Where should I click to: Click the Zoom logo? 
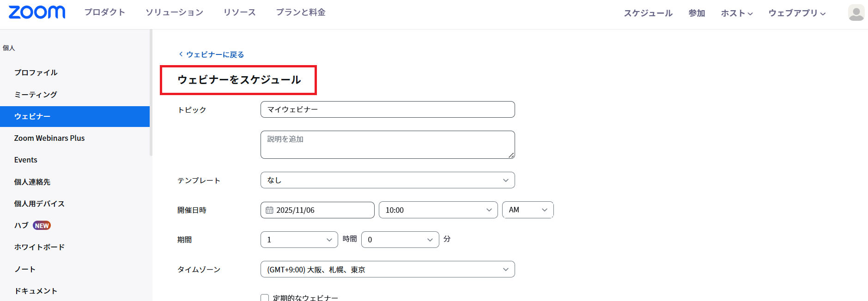coord(37,12)
